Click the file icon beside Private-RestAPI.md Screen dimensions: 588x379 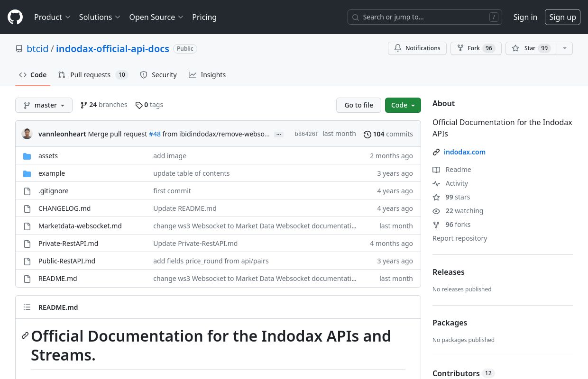point(27,244)
